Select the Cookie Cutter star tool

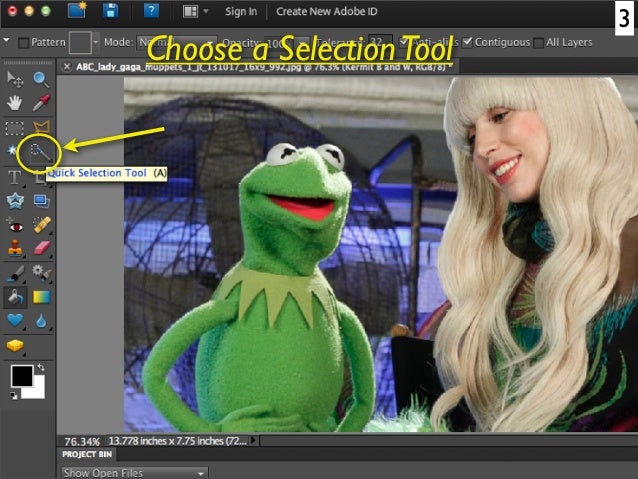(15, 201)
